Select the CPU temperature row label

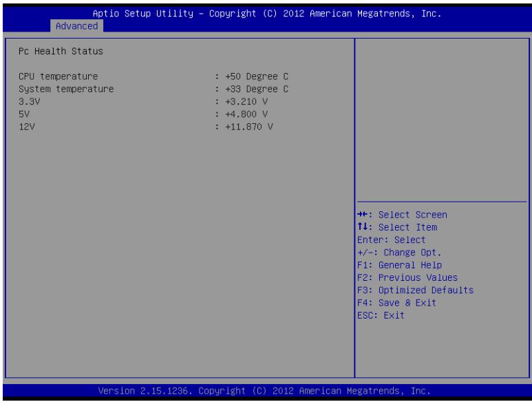[58, 76]
